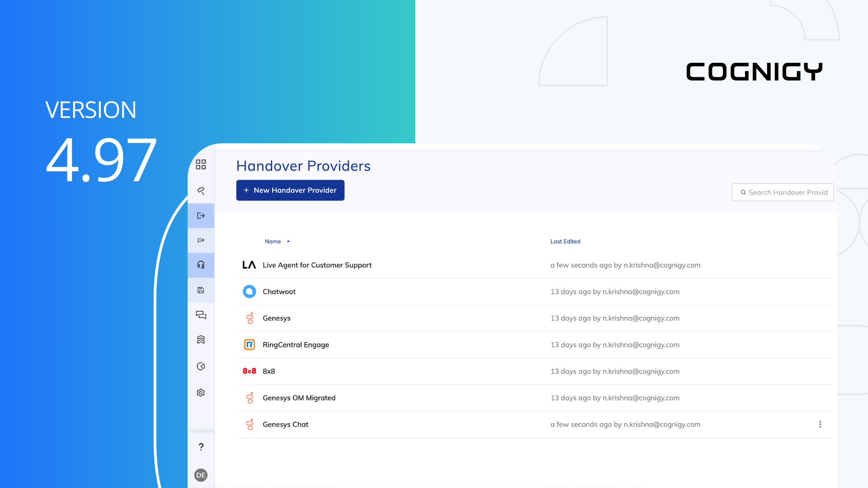Open the highlighted handover sidebar icon

[x=201, y=215]
